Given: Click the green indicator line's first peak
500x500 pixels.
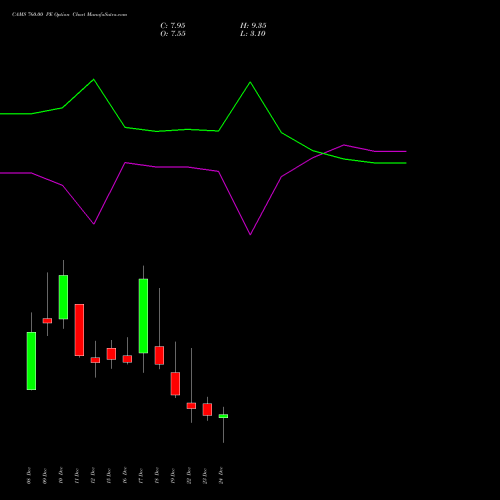Looking at the screenshot, I should coord(94,79).
